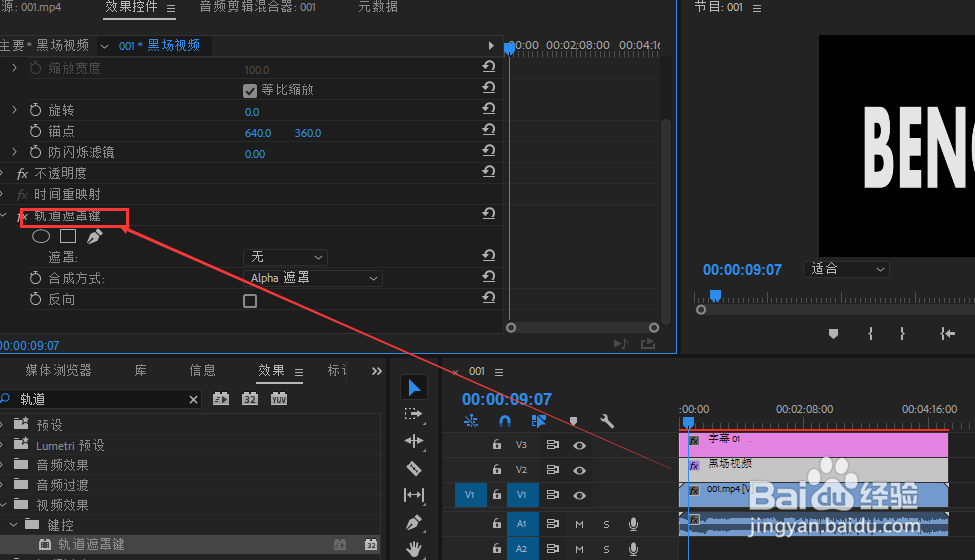This screenshot has width=975, height=560.
Task: Mark out point in program monitor
Action: pos(902,334)
